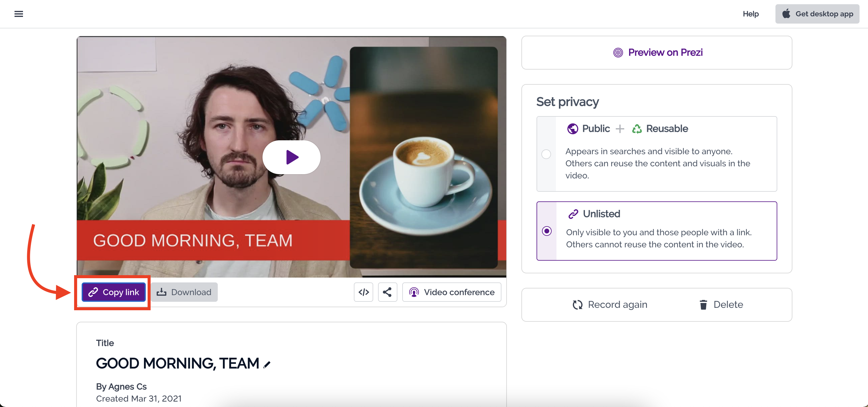Start a Video conference
This screenshot has height=407, width=868.
click(452, 292)
